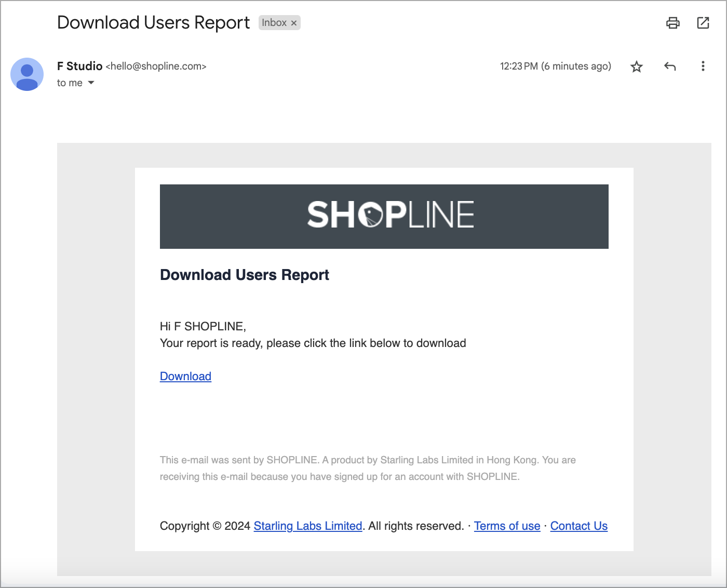727x588 pixels.
Task: Click the 'Hi F SHOPLINE,' greeting line
Action: (203, 326)
